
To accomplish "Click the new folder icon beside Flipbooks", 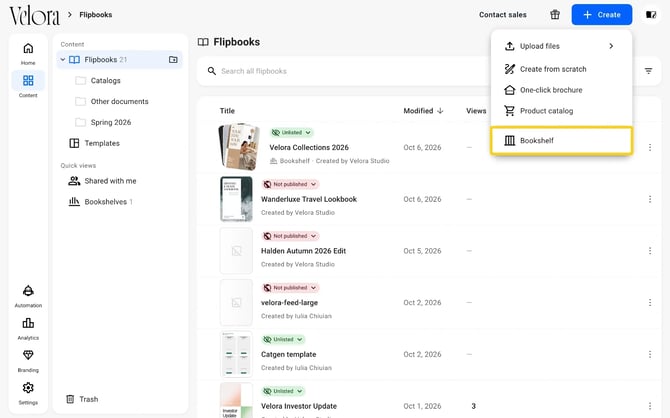I will pyautogui.click(x=173, y=59).
